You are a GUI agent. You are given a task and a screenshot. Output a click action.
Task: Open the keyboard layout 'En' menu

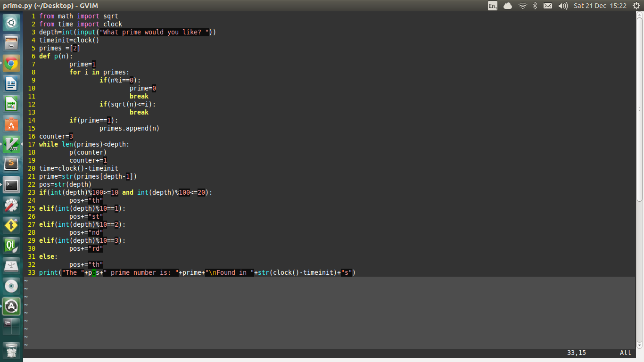coord(492,6)
